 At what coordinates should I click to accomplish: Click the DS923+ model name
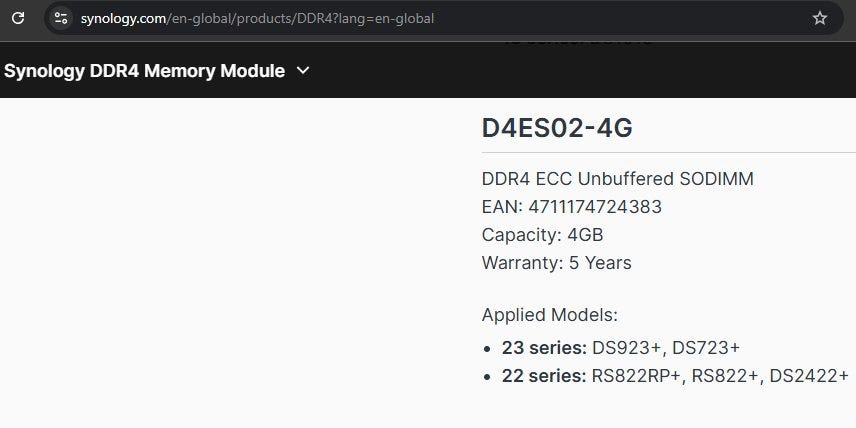627,347
